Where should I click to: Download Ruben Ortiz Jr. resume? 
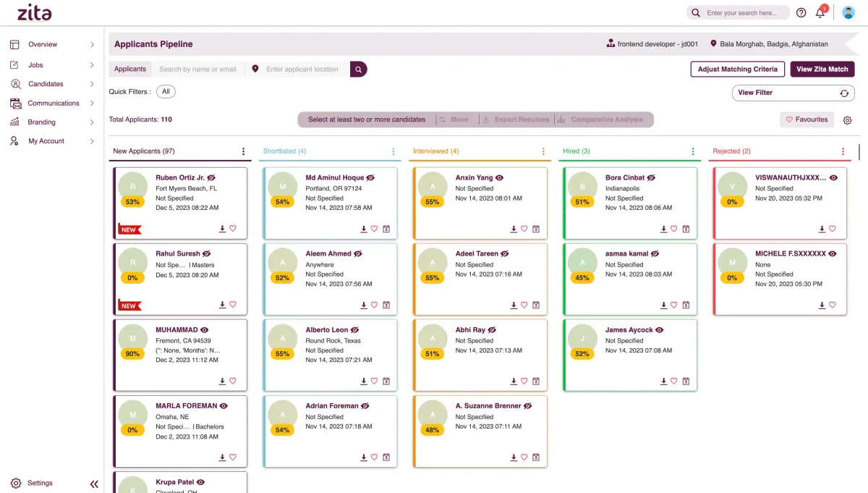[x=223, y=228]
